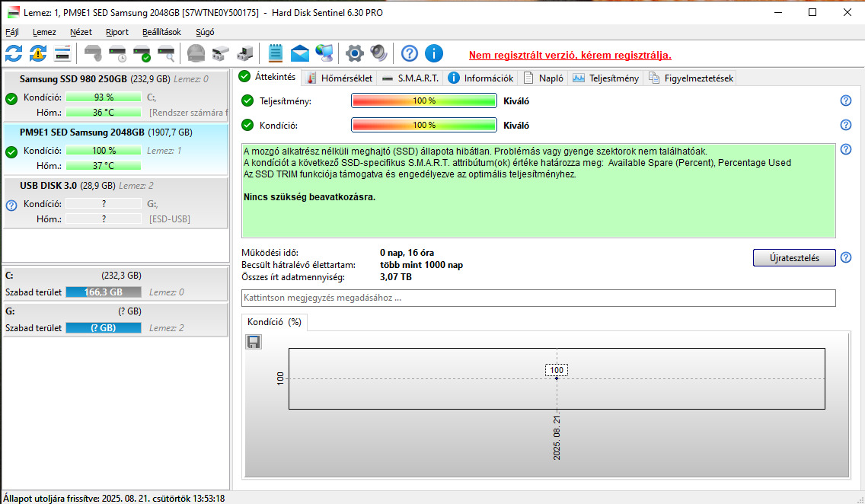Click the blue info circle toolbar icon
The width and height of the screenshot is (865, 504).
[x=434, y=53]
